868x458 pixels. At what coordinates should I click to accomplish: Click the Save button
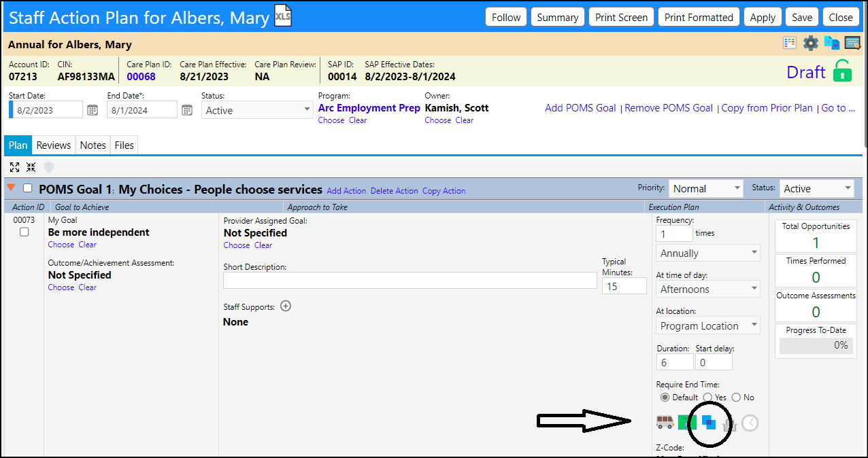click(x=802, y=17)
